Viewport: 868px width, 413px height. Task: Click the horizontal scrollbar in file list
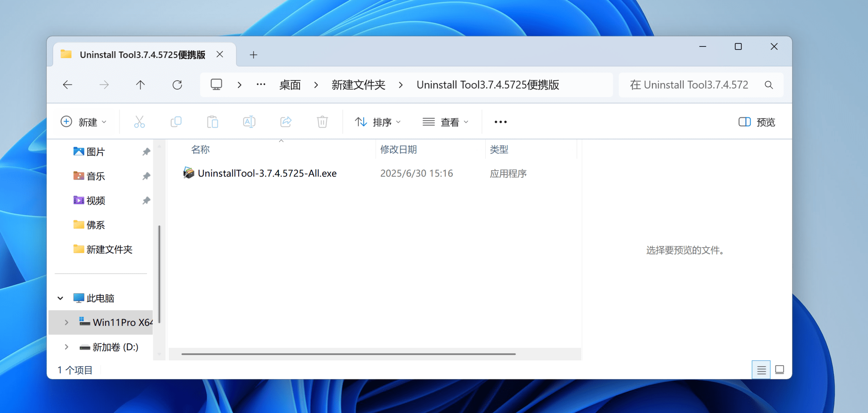348,354
